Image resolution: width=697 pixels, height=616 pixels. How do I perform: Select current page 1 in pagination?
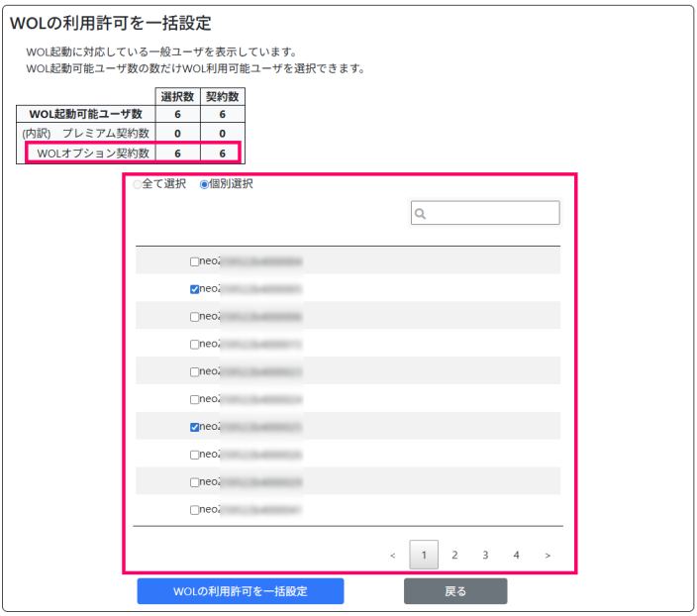[424, 556]
